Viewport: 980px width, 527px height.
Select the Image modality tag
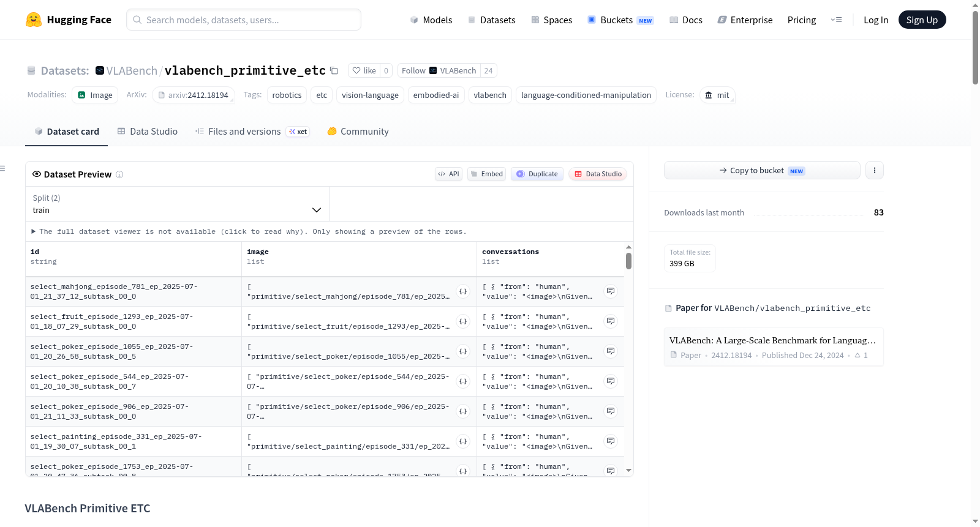point(95,95)
